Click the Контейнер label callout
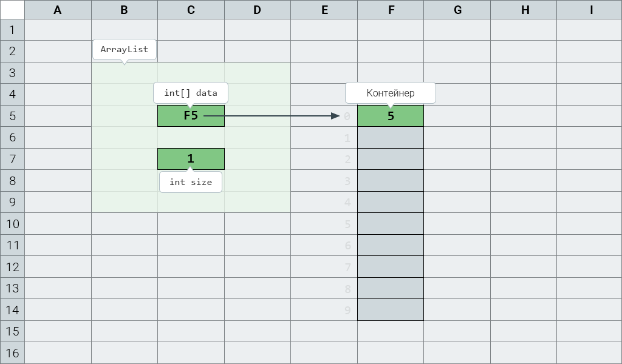This screenshot has width=622, height=364. pos(391,93)
